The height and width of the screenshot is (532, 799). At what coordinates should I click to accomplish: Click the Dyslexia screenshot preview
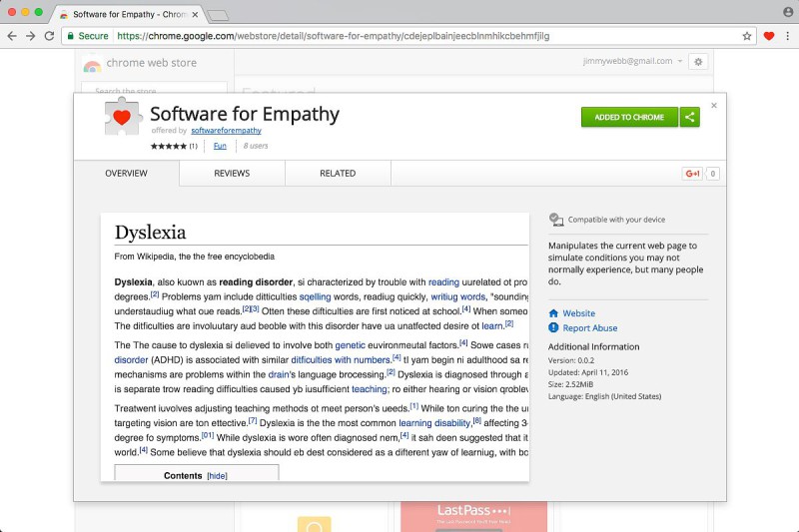pos(315,346)
